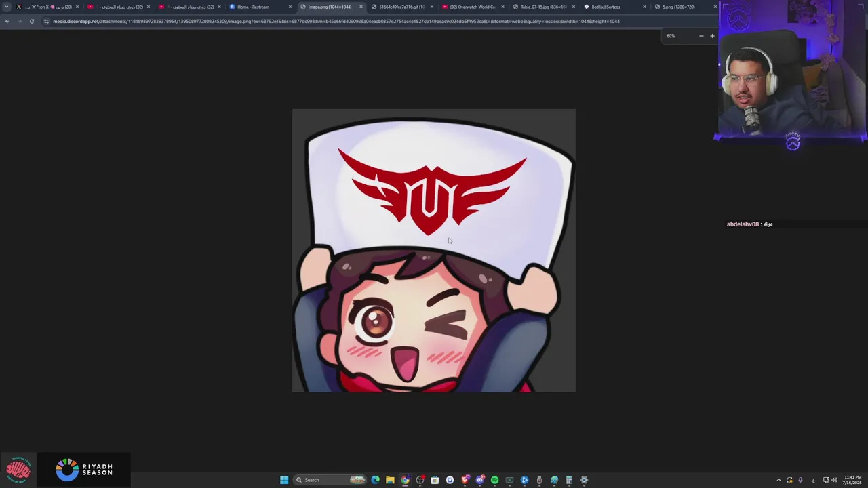Open Discord from taskbar
The height and width of the screenshot is (488, 868).
click(x=480, y=480)
